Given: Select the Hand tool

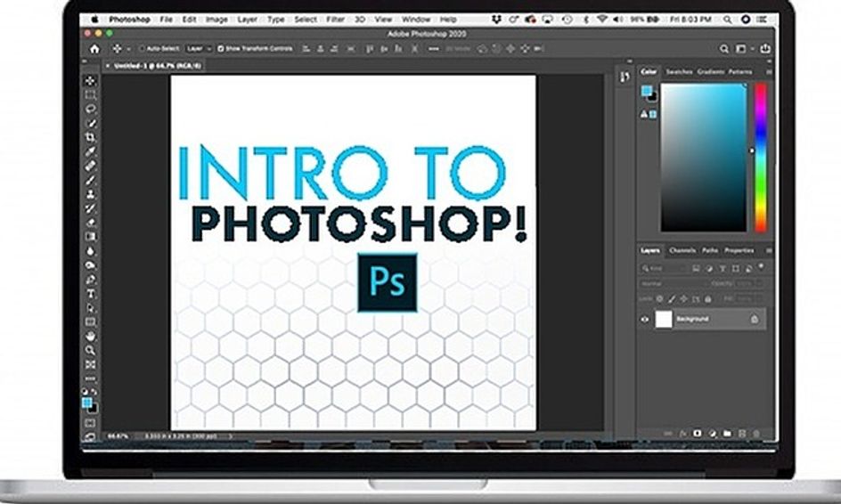Looking at the screenshot, I should tap(90, 337).
